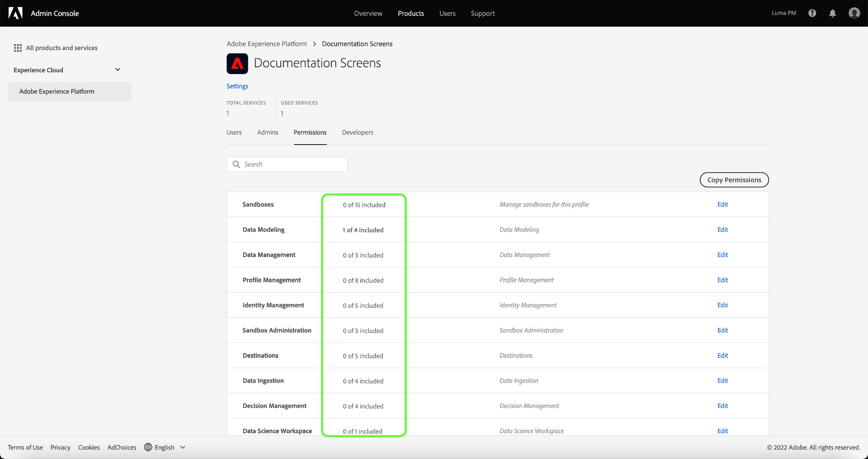Click the Destinations row name
This screenshot has height=459, width=868.
pos(260,356)
